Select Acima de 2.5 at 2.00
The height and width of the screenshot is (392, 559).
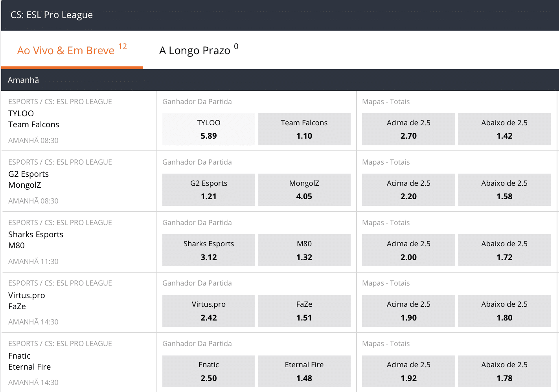408,250
